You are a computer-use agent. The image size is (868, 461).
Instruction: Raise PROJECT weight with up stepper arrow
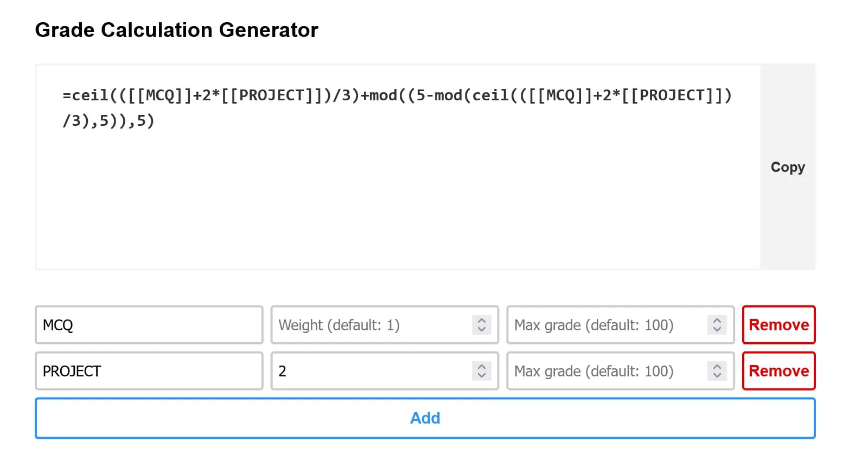click(481, 367)
